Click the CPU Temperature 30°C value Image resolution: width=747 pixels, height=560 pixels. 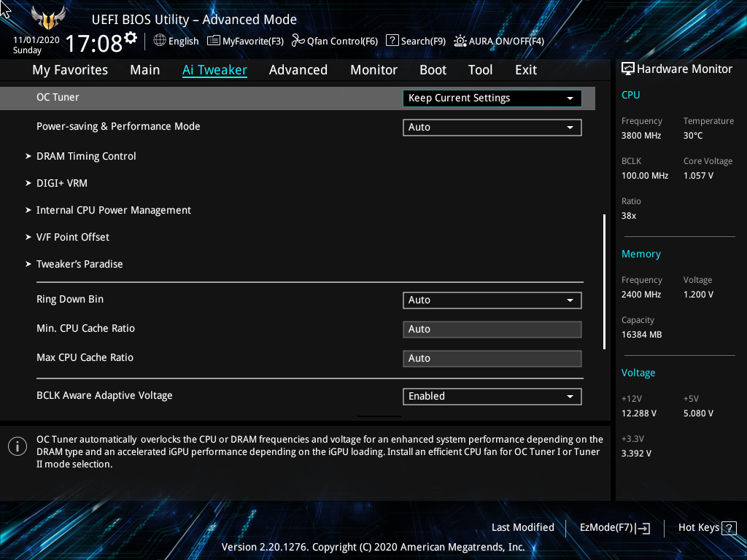coord(693,136)
